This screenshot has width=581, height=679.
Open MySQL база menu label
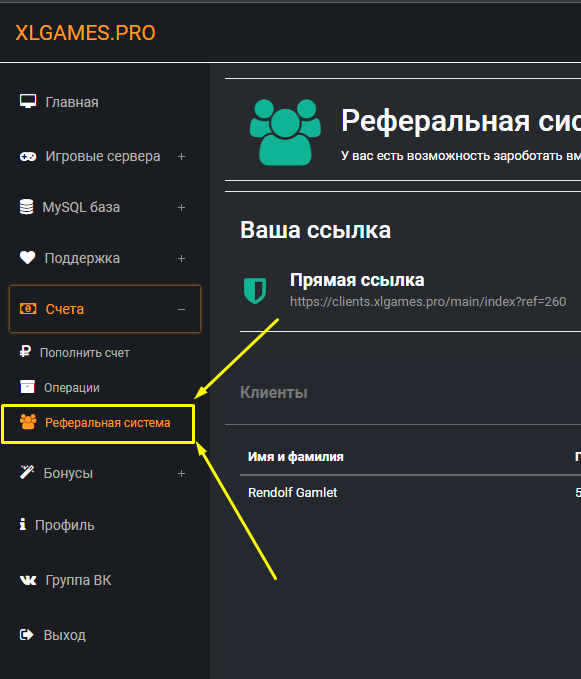81,207
